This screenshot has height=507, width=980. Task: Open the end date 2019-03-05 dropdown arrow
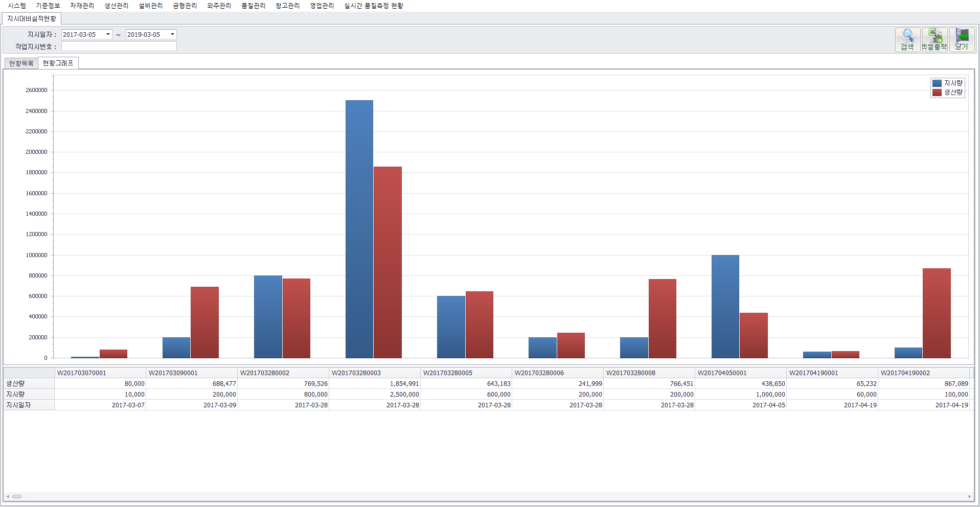pyautogui.click(x=172, y=34)
